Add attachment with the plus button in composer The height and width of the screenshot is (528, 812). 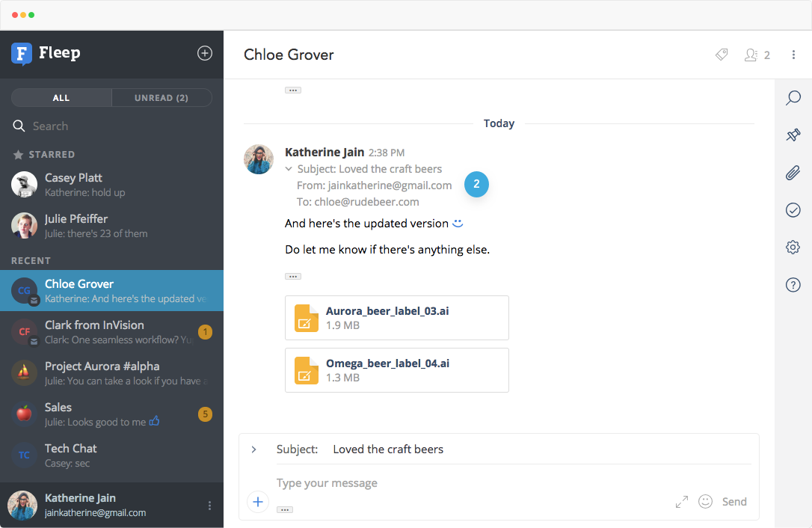(258, 502)
